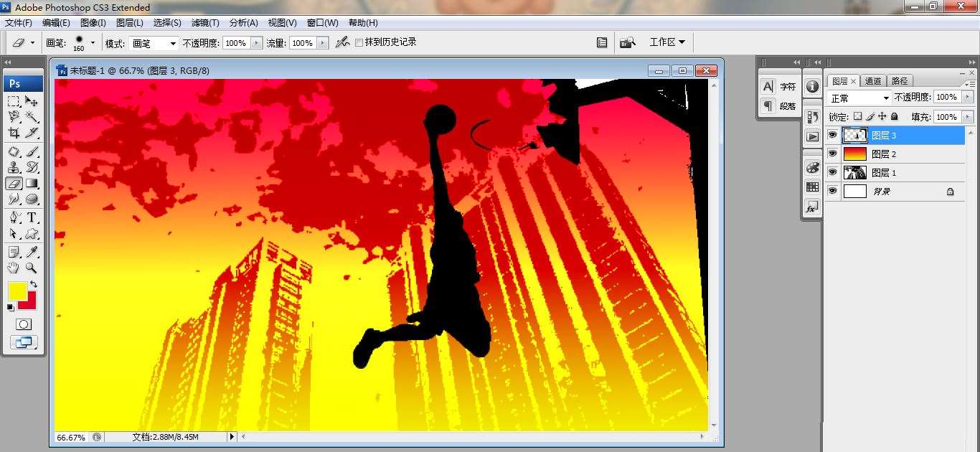Open the 段落 paragraph panel
Viewport: 980px width, 452px height.
[779, 105]
